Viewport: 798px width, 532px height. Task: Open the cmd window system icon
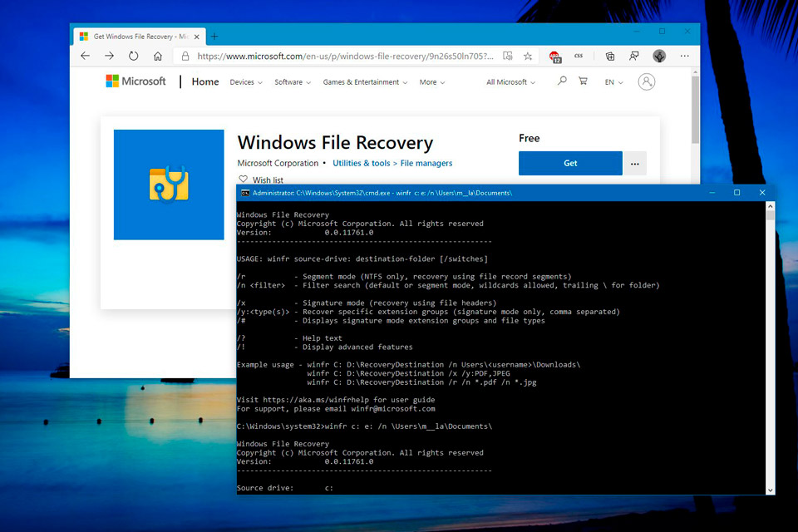(x=245, y=193)
